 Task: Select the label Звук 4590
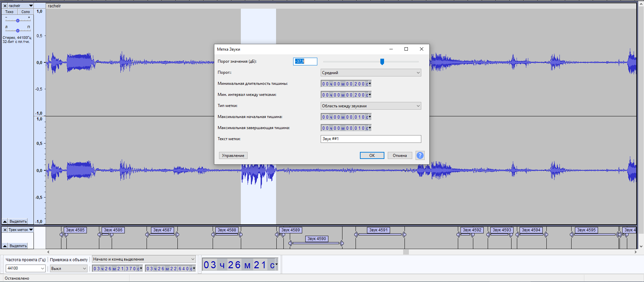pos(317,239)
